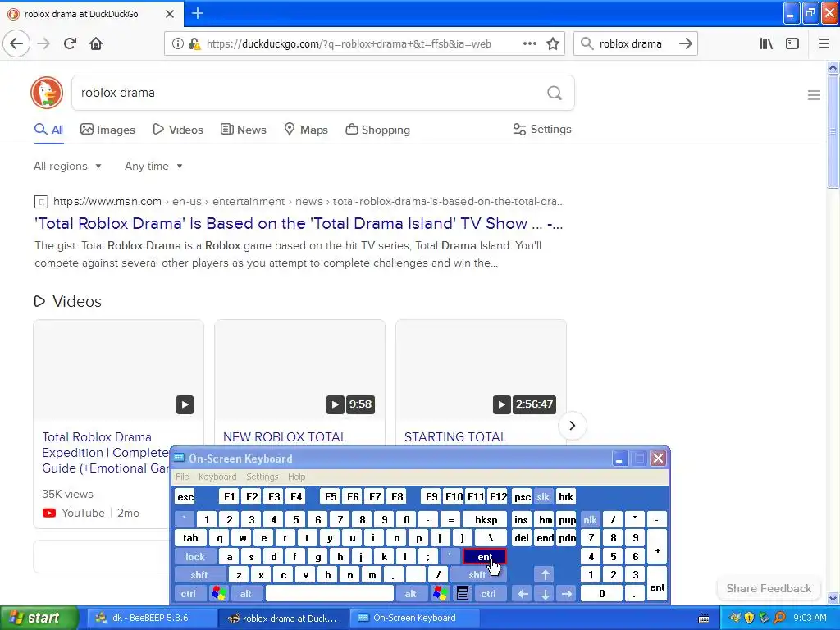
Task: Switch to the News results tab
Action: pos(243,130)
